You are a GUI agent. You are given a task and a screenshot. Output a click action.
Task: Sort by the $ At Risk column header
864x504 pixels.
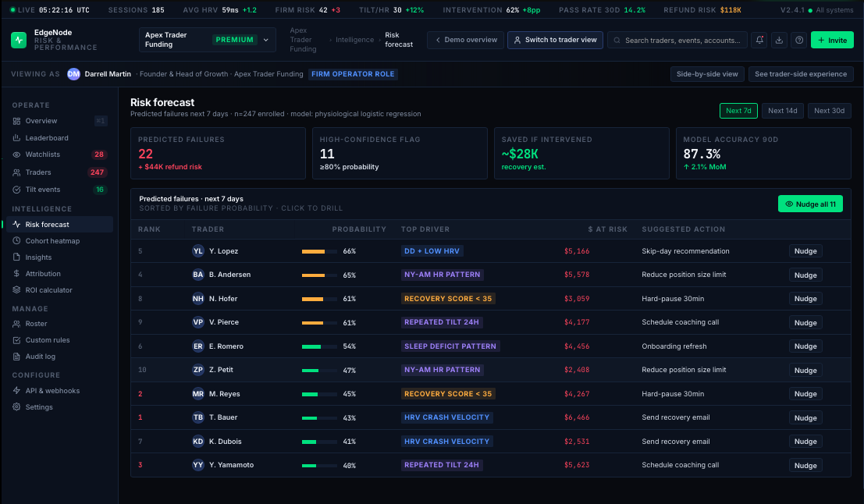pyautogui.click(x=607, y=229)
